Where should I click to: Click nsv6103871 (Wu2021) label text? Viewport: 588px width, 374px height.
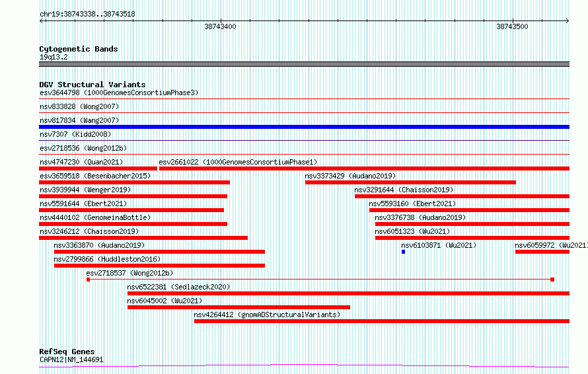tap(439, 245)
